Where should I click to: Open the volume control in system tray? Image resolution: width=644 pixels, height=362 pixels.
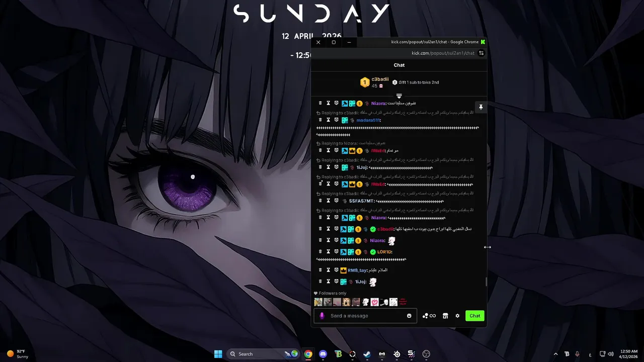pos(611,354)
